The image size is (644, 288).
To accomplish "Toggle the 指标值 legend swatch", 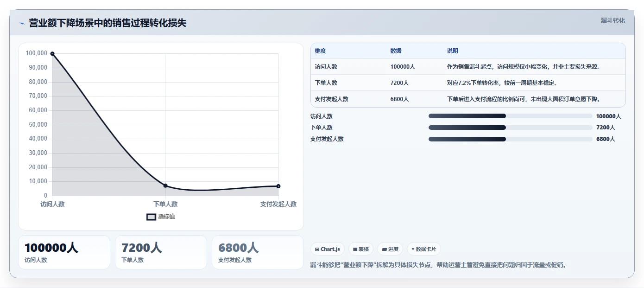I will 151,217.
